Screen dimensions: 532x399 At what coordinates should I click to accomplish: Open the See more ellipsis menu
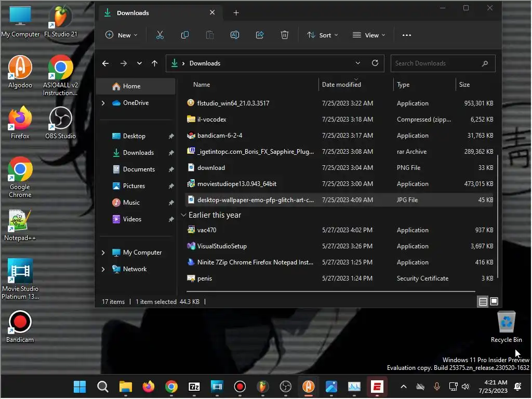click(x=406, y=35)
